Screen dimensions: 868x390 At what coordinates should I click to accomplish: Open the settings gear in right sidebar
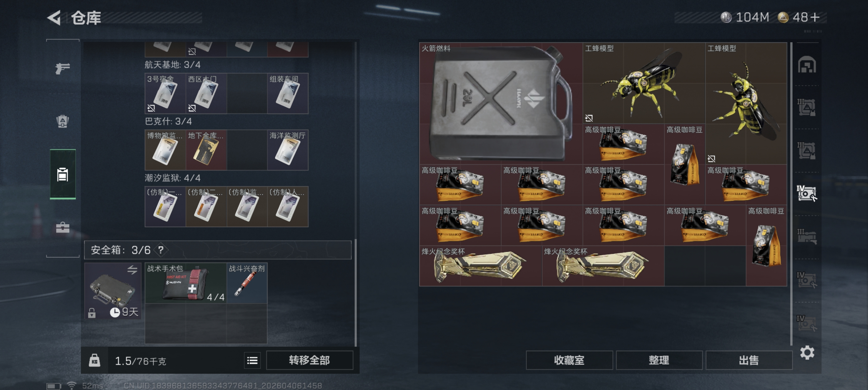pyautogui.click(x=807, y=353)
